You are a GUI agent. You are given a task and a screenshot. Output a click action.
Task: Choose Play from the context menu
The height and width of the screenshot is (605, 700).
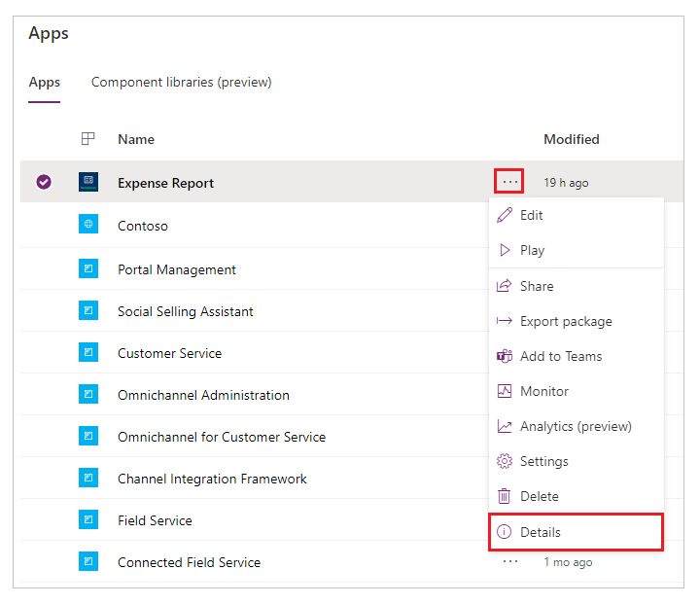pyautogui.click(x=576, y=250)
